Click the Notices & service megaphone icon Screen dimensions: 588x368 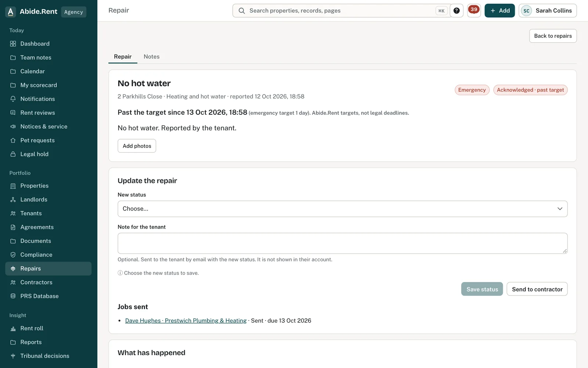[13, 127]
